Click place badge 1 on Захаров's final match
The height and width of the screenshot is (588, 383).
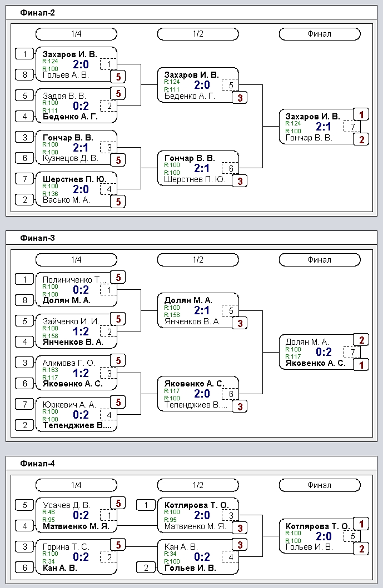coord(361,115)
